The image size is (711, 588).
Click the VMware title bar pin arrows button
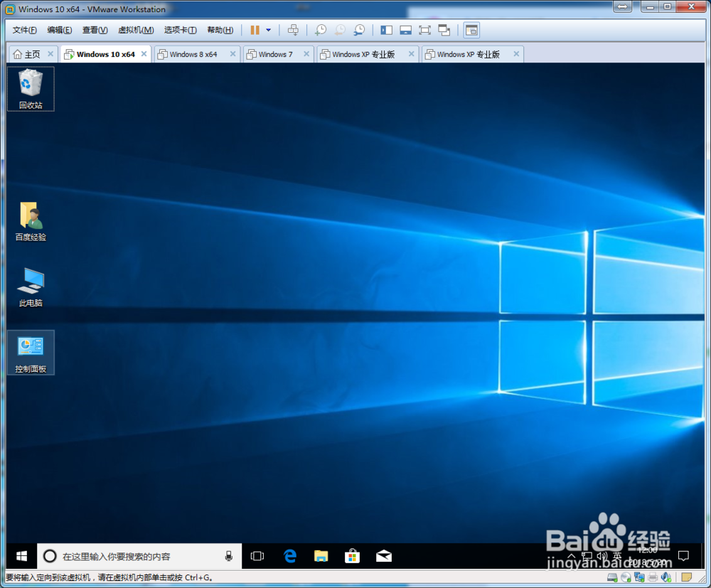[x=623, y=7]
